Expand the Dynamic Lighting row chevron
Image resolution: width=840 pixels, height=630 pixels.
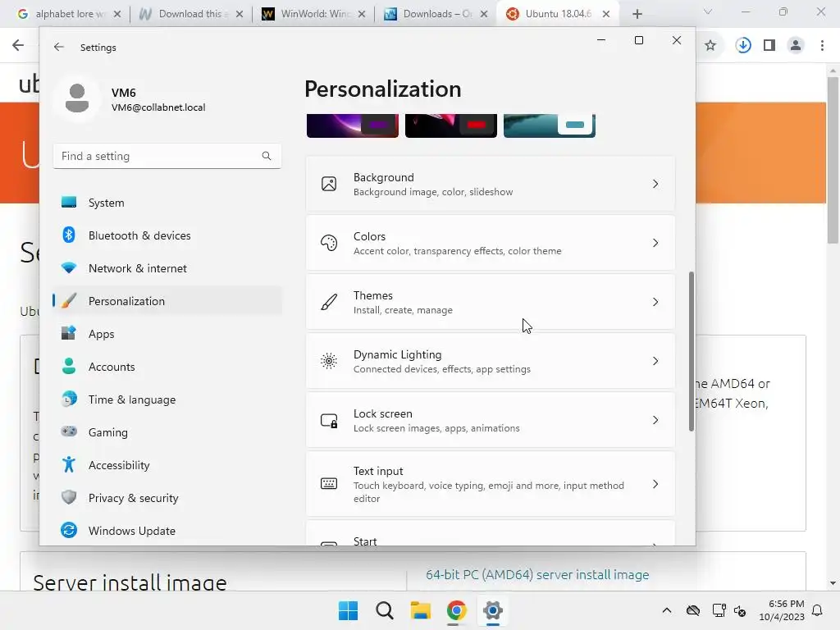655,361
